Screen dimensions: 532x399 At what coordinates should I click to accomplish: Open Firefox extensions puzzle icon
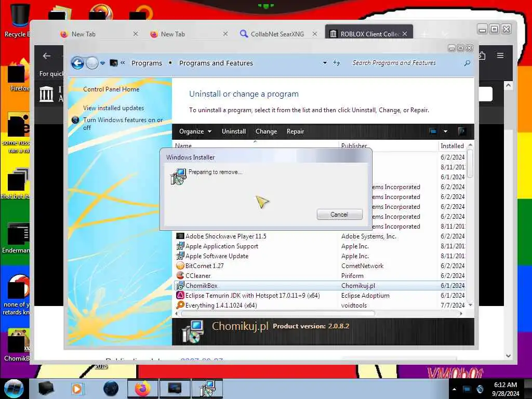[x=482, y=55]
